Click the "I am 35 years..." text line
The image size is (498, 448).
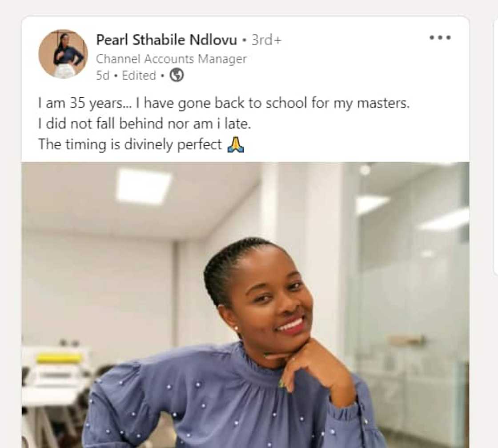pyautogui.click(x=223, y=104)
